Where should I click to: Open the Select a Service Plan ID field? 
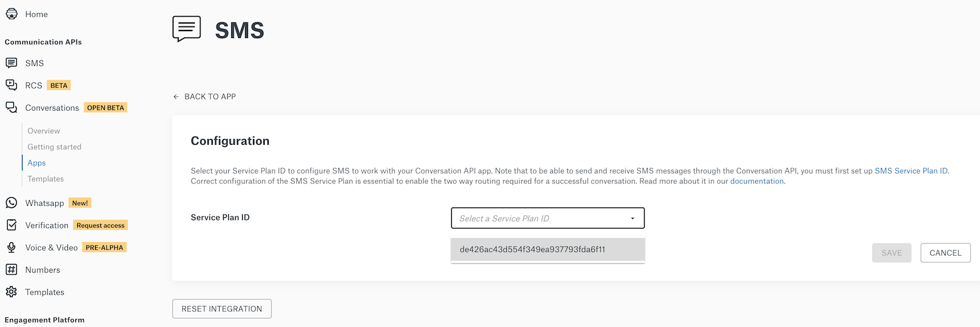(548, 218)
